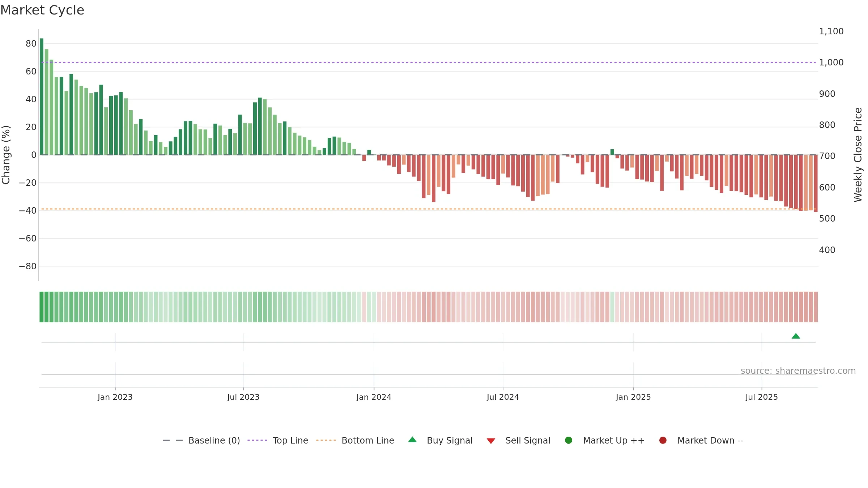Click the 700 right axis value
This screenshot has width=868, height=488.
[x=827, y=156]
